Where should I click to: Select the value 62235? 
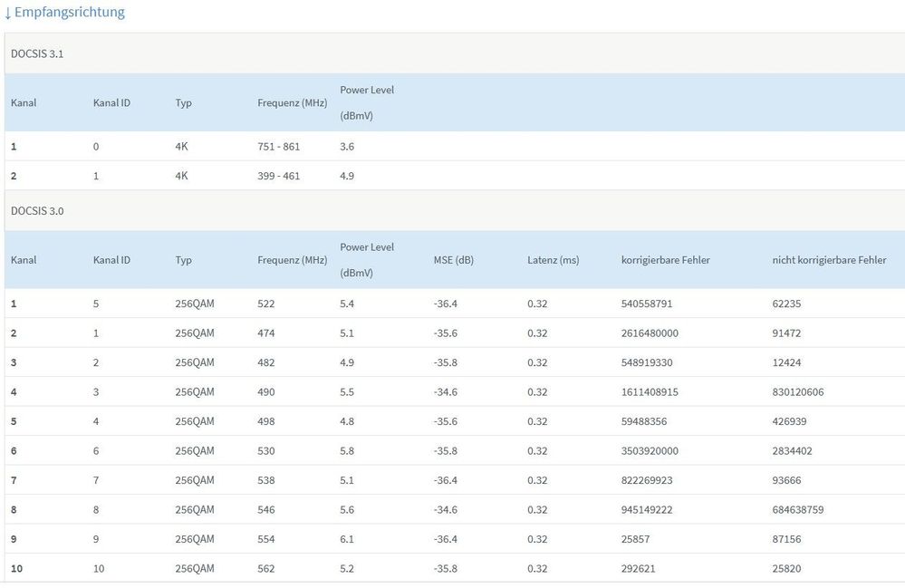786,304
